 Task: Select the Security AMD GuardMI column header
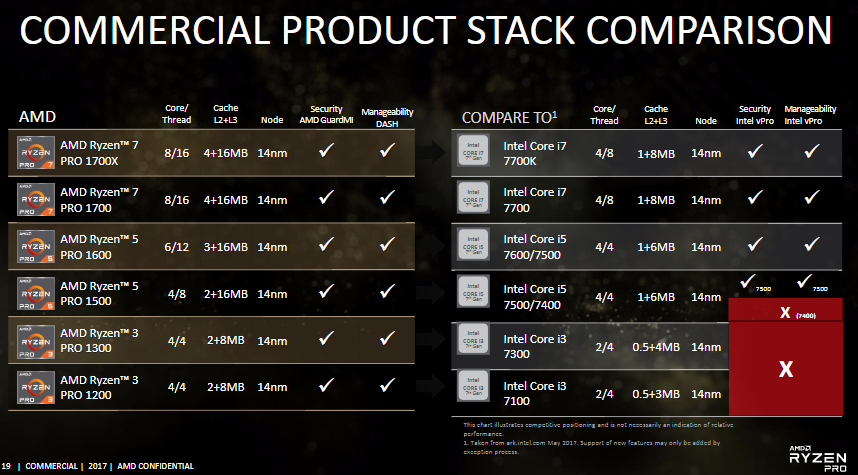pos(326,114)
